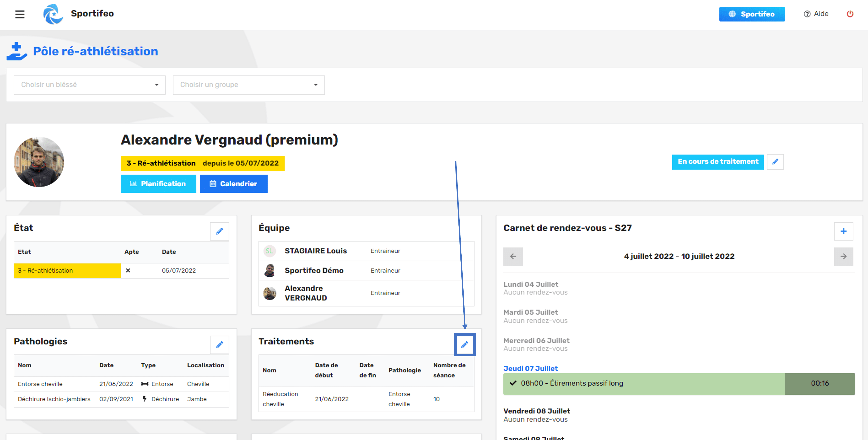Click the Cheville localisation cell
868x440 pixels.
[198, 384]
